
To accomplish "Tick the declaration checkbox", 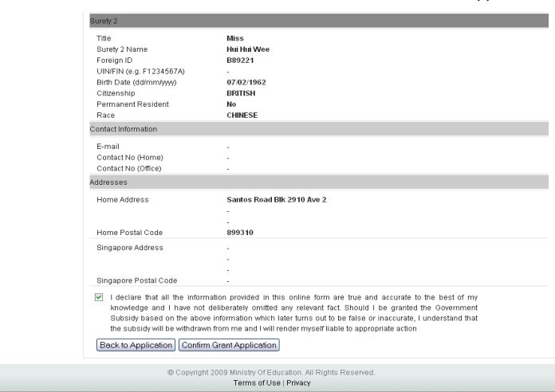I will [98, 297].
